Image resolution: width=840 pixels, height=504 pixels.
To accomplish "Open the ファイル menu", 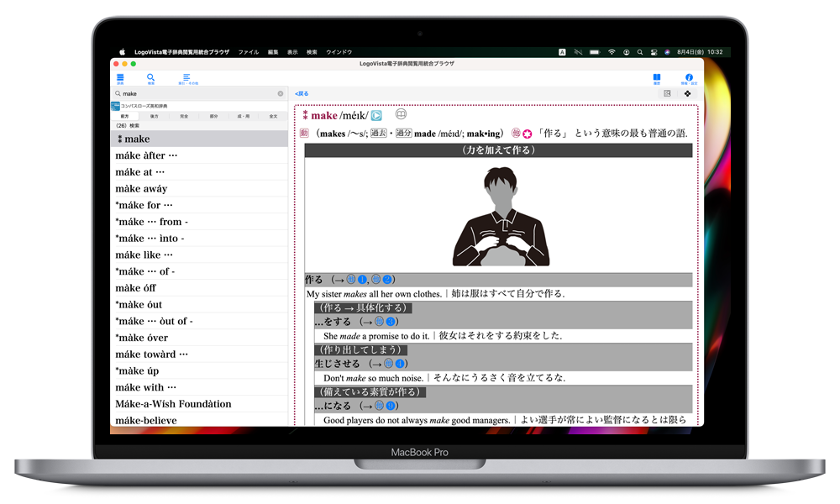I will coord(249,52).
